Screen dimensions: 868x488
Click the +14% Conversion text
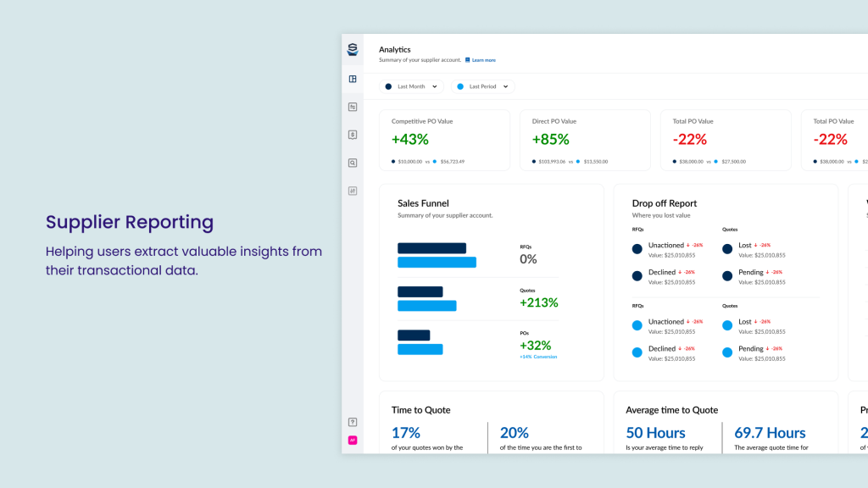coord(538,357)
